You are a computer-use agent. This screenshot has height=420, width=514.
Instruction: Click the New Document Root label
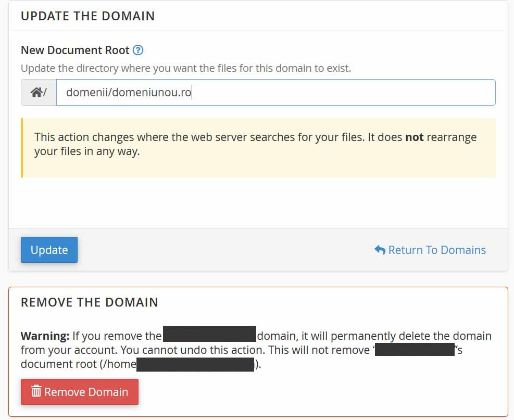(75, 50)
